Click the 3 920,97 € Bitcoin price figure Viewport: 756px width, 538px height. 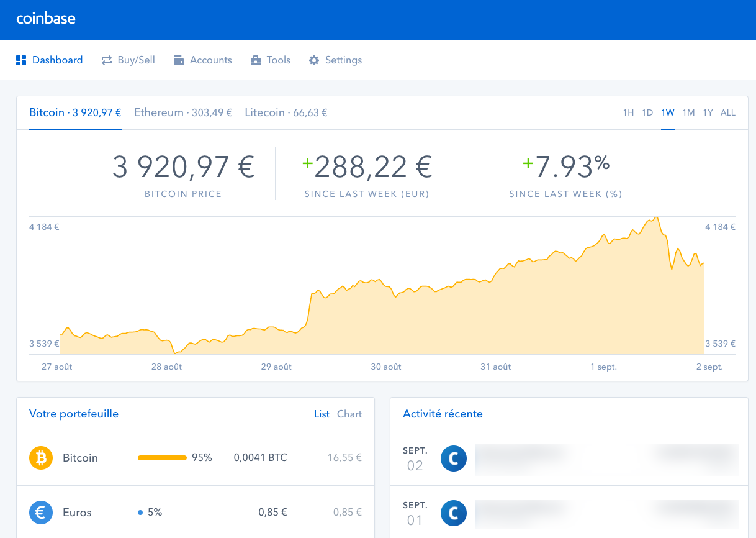[183, 166]
